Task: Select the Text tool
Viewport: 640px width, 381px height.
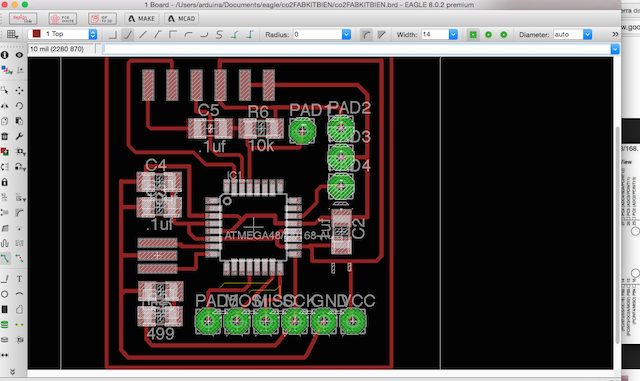Action: pos(19,279)
